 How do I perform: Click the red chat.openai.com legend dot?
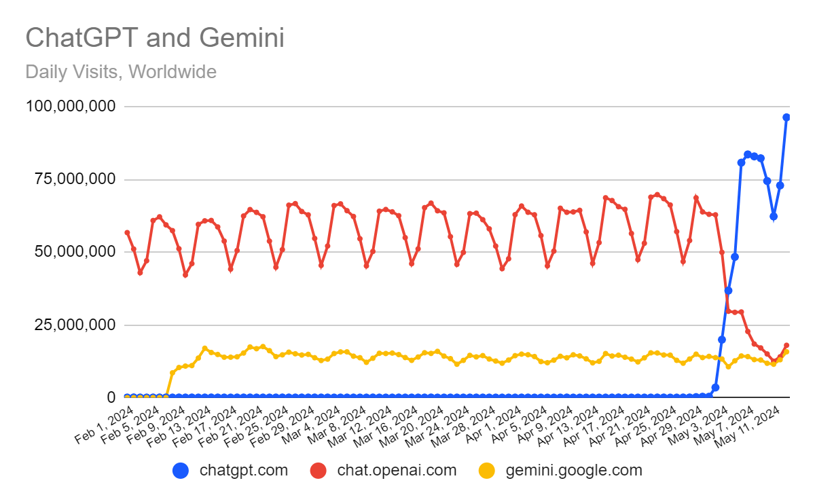pos(318,470)
